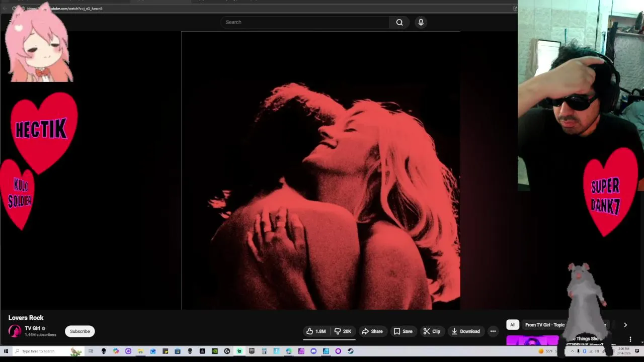Open the Share dialog for this video
The width and height of the screenshot is (644, 362).
pyautogui.click(x=372, y=331)
